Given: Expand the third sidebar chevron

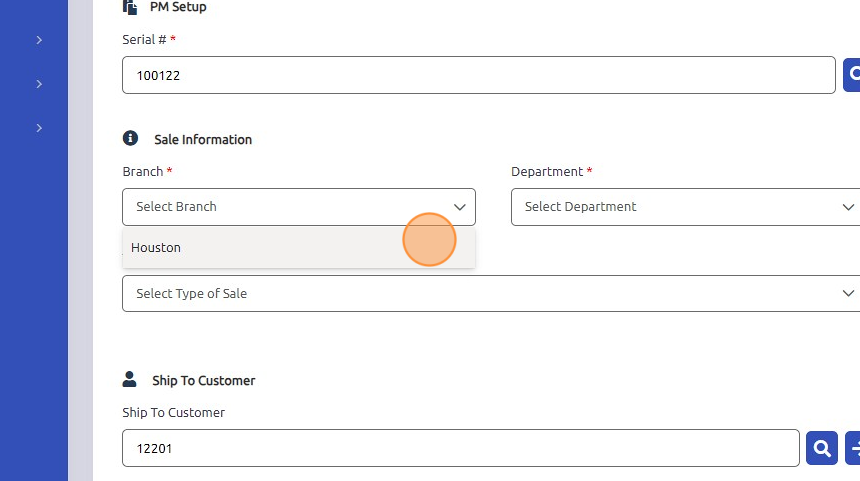Looking at the screenshot, I should [39, 128].
